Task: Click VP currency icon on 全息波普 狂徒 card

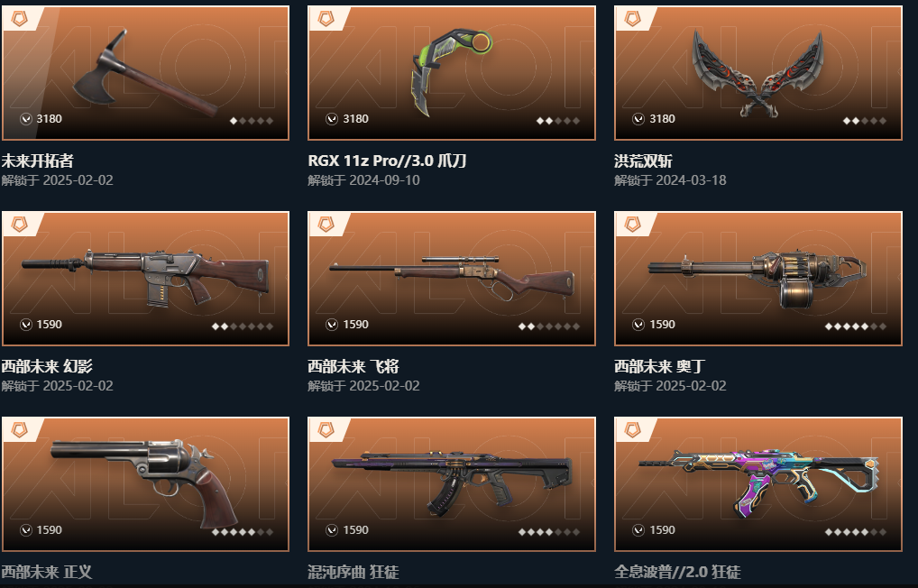Action: (x=638, y=530)
